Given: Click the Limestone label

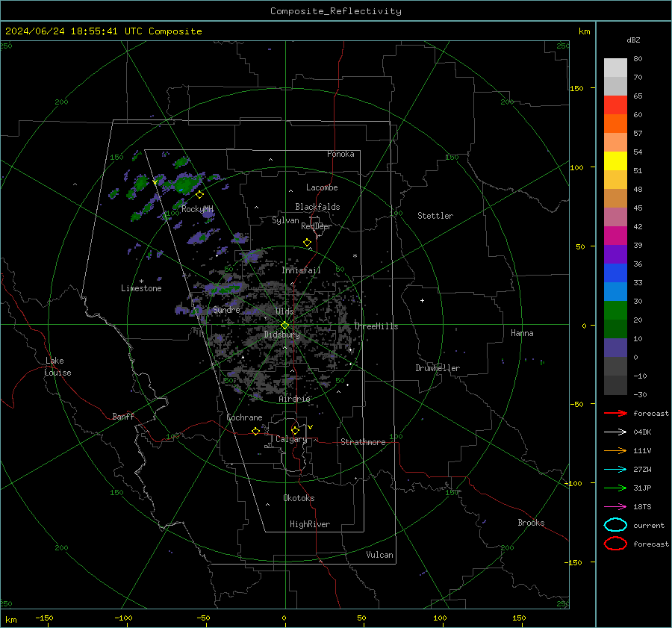Looking at the screenshot, I should (x=141, y=288).
